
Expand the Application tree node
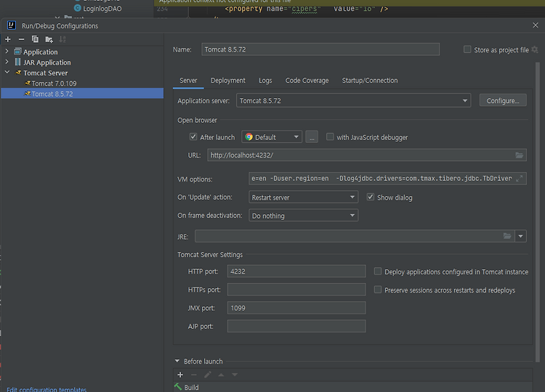7,52
